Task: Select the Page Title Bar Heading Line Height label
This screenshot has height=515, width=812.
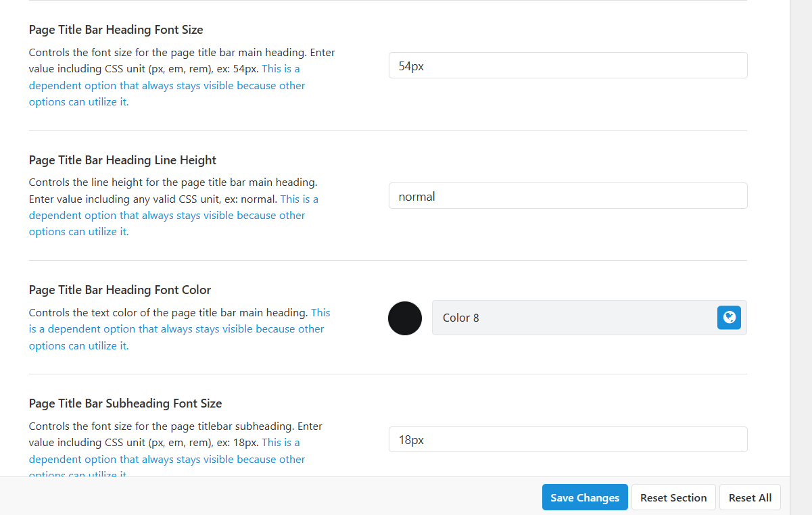Action: point(122,160)
